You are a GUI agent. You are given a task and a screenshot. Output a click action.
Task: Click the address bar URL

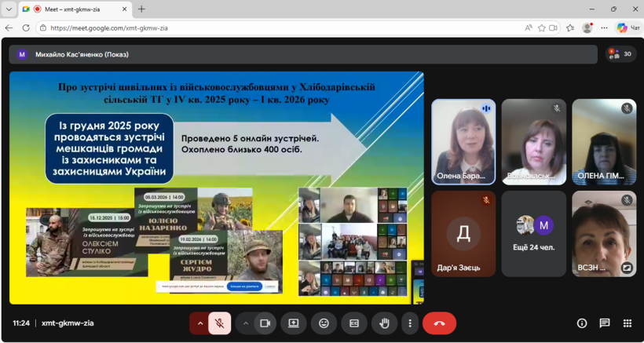point(109,28)
